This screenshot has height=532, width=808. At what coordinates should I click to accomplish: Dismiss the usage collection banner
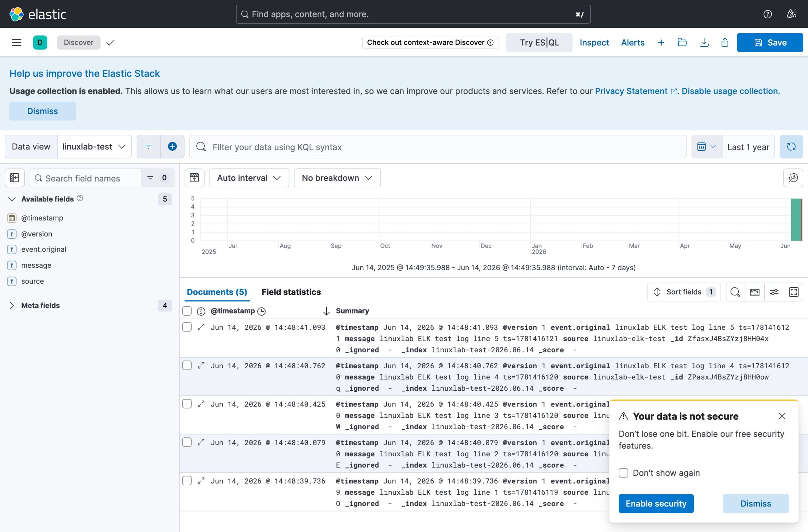(x=42, y=111)
